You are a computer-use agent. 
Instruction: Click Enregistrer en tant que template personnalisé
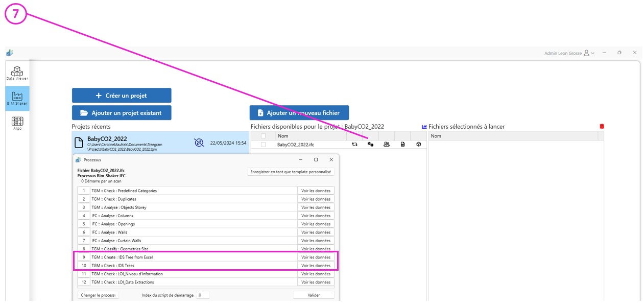point(291,172)
